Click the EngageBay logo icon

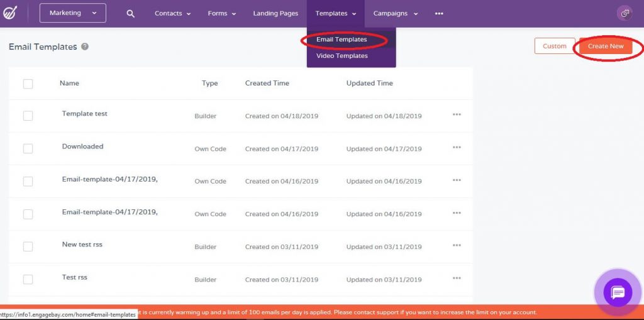point(11,13)
